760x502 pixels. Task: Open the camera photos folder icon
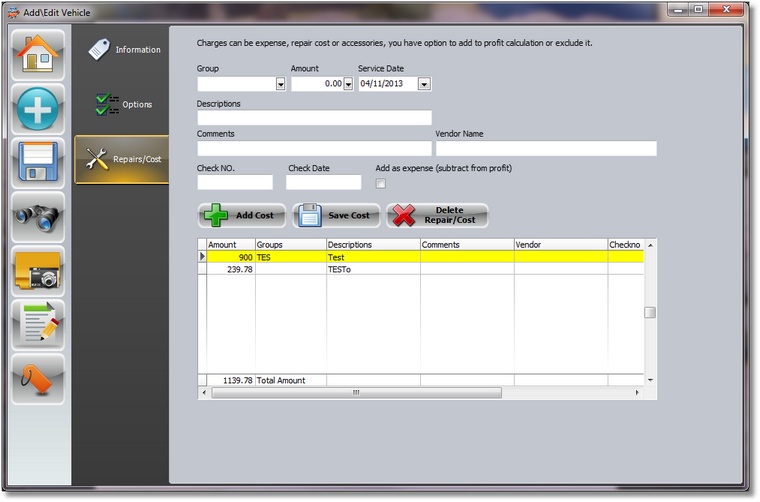pyautogui.click(x=38, y=271)
